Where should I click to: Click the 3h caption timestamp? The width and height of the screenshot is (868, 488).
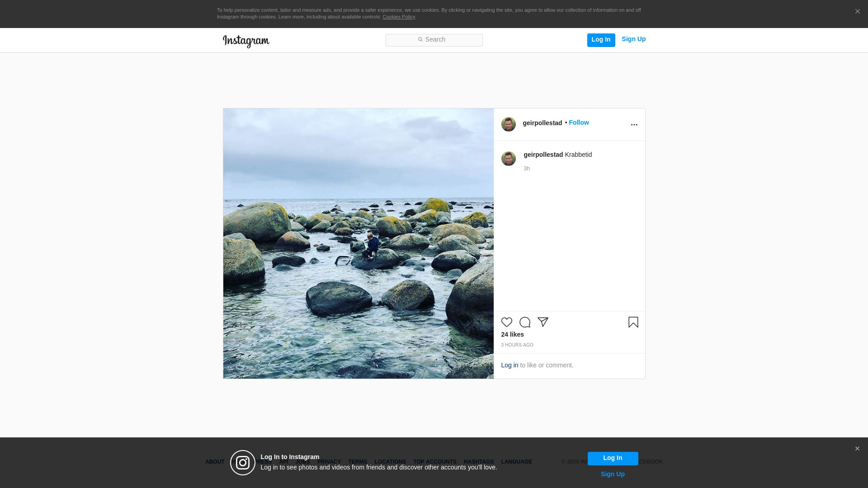pos(526,169)
